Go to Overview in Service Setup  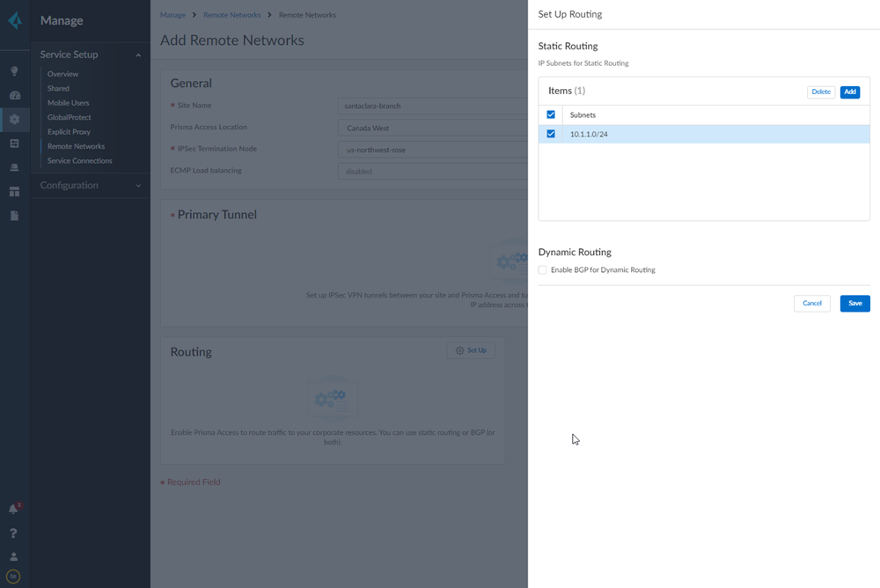coord(62,74)
